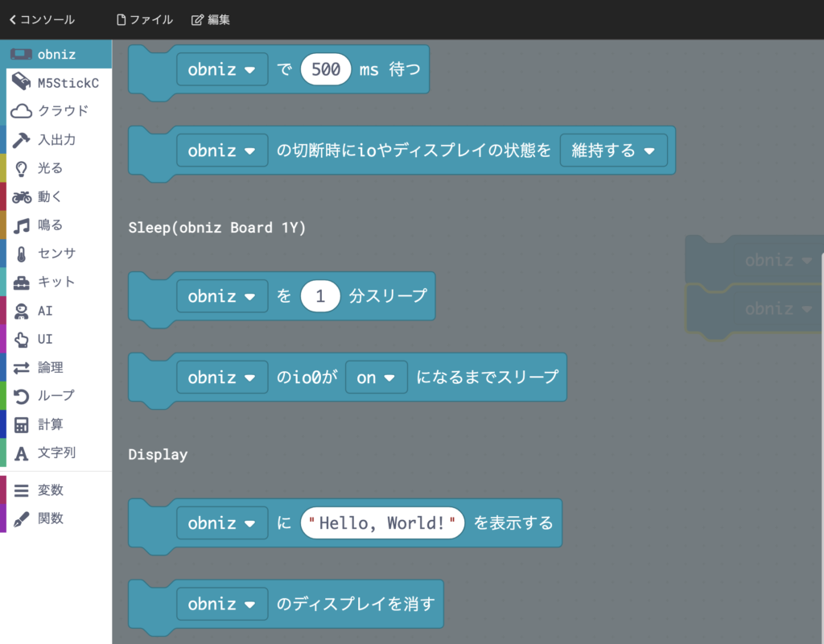This screenshot has height=644, width=824.
Task: Open obniz dropdown in ディスプレイを消す block
Action: pos(222,604)
